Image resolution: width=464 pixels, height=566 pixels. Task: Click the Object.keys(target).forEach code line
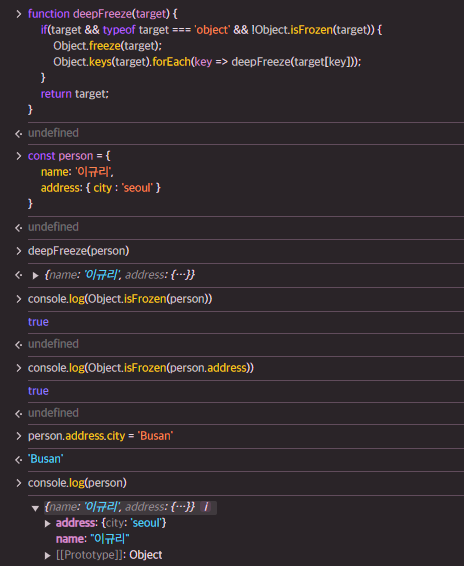click(207, 62)
